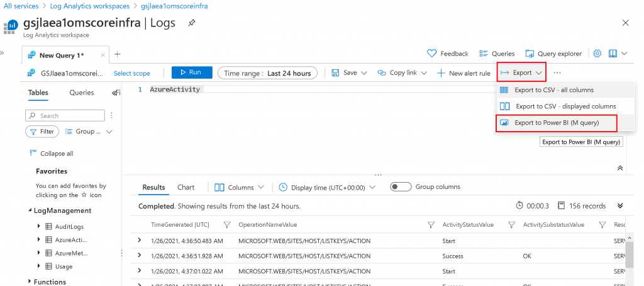Toggle the Group columns switch
644x286 pixels.
click(401, 187)
